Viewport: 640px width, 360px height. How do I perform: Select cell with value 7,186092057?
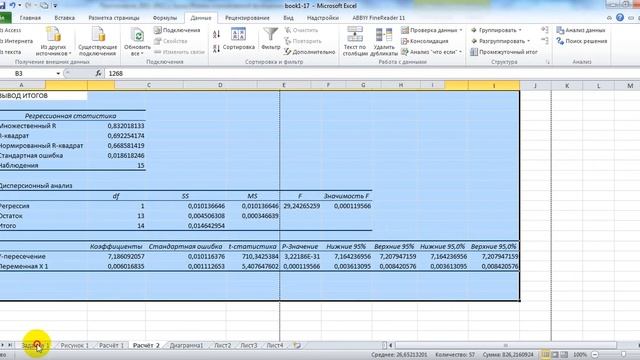click(x=116, y=256)
